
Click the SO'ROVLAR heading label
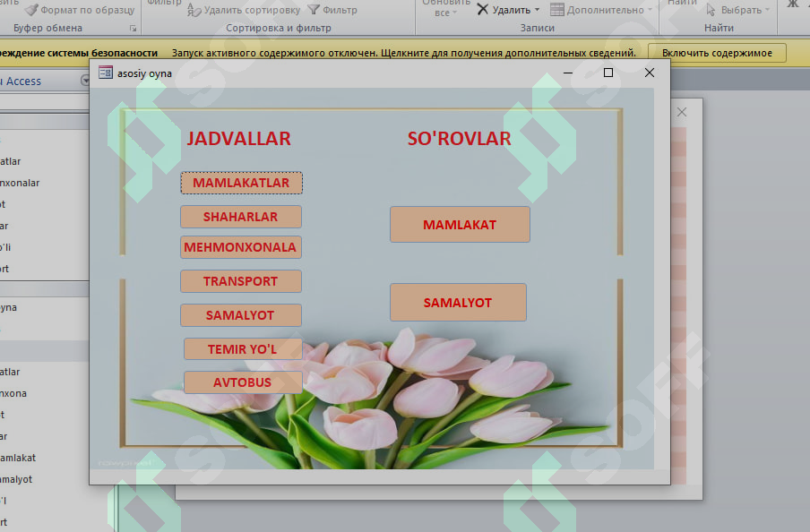point(460,139)
